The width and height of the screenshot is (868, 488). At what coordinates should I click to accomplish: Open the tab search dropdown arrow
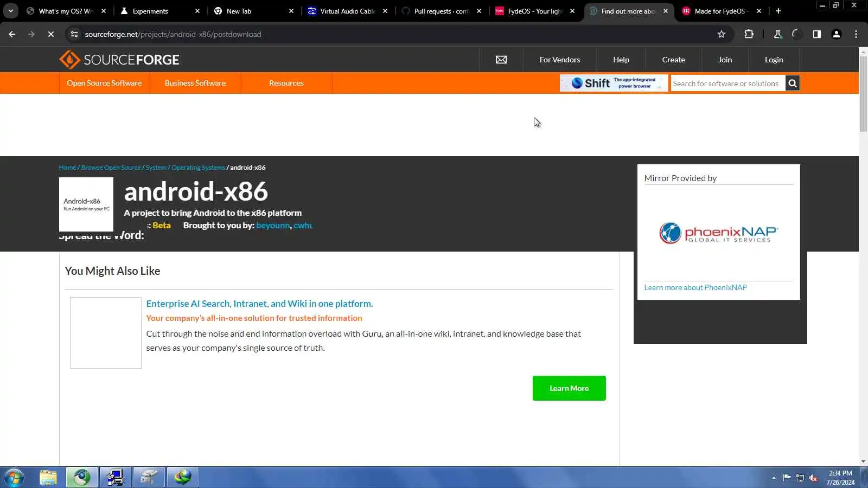pos(10,11)
